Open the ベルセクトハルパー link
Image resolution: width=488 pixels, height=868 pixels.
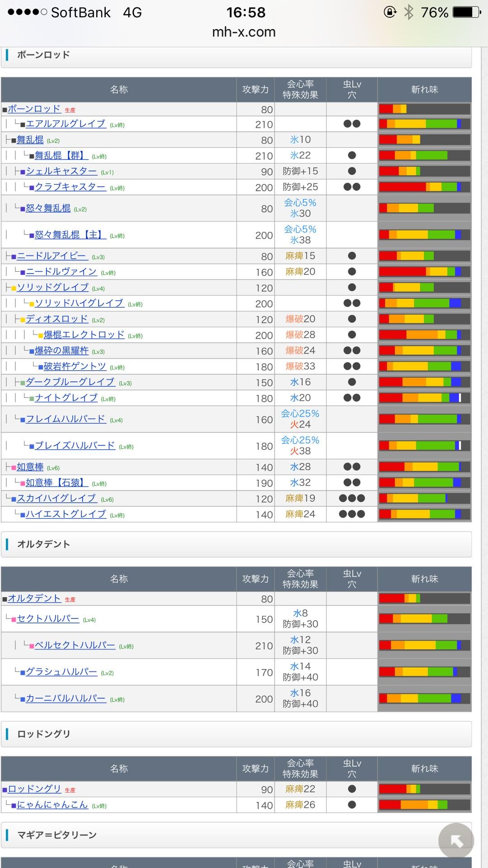(x=75, y=646)
